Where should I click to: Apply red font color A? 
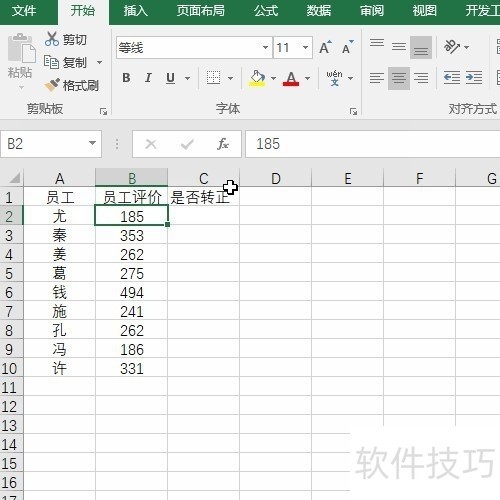(x=291, y=78)
